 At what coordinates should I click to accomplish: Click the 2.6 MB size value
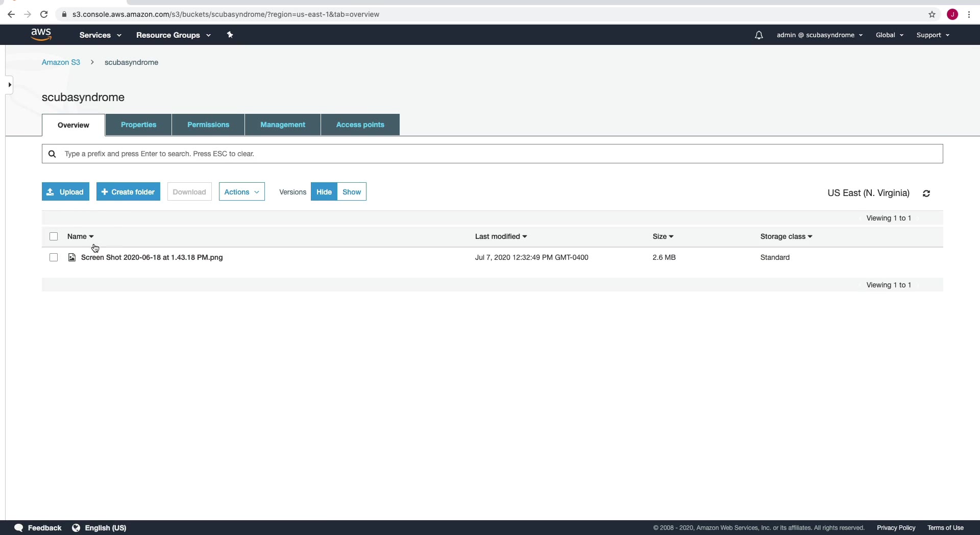[x=664, y=257]
